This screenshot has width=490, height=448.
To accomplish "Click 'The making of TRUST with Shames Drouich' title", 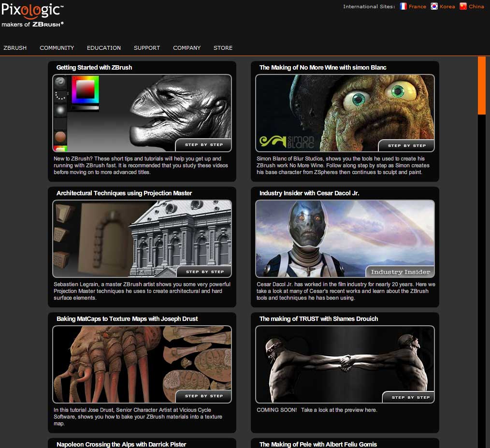I will coord(318,319).
